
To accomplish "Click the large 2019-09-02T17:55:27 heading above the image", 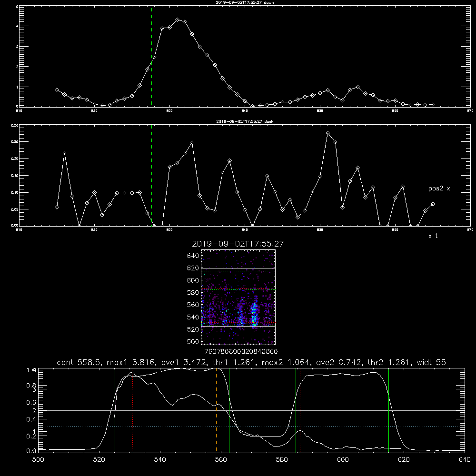I will point(238,244).
